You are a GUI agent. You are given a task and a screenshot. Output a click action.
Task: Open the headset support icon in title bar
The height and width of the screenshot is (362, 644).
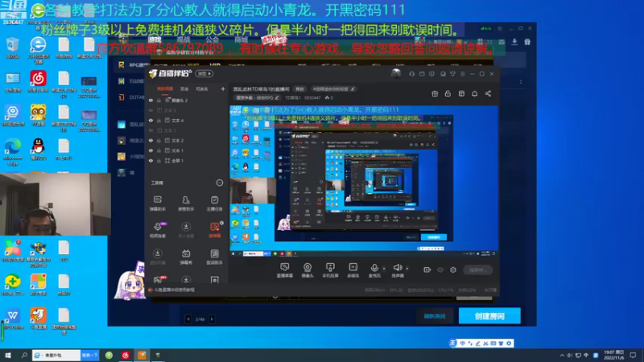411,74
